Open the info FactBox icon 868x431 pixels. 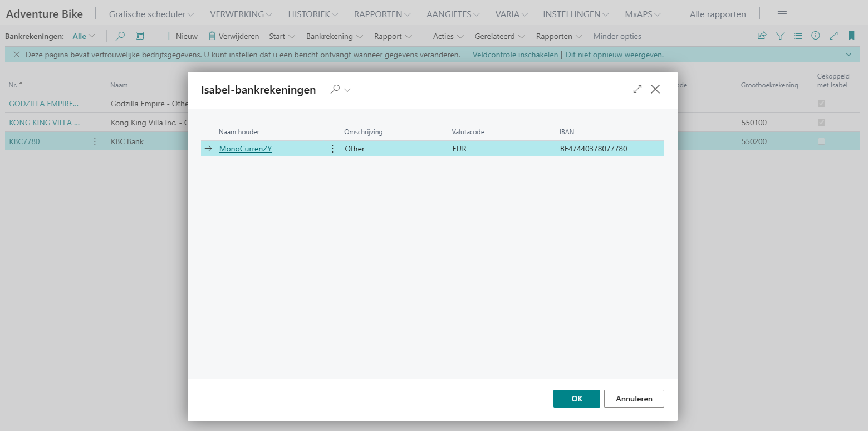point(816,36)
